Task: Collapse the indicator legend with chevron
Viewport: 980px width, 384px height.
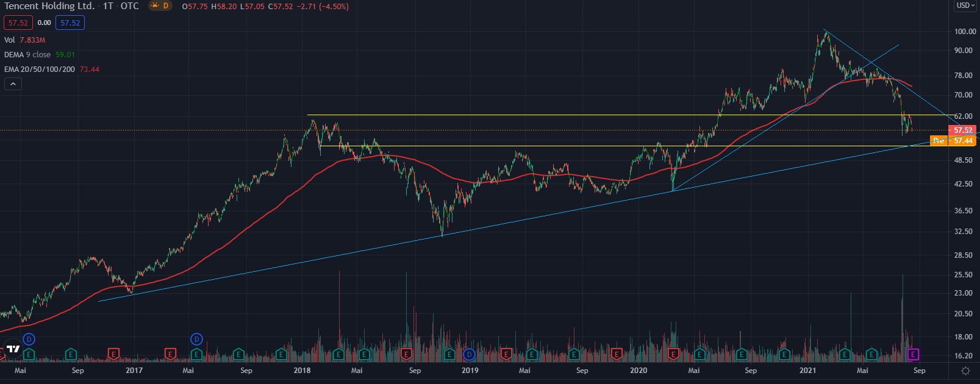Action: [13, 84]
